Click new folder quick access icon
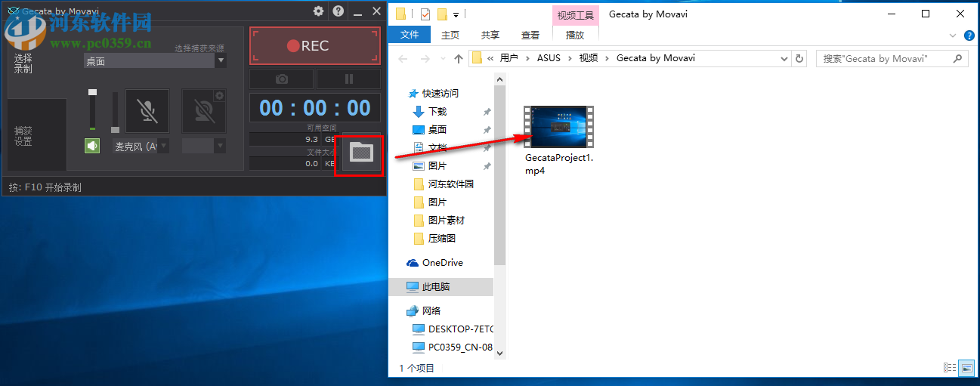 point(443,14)
